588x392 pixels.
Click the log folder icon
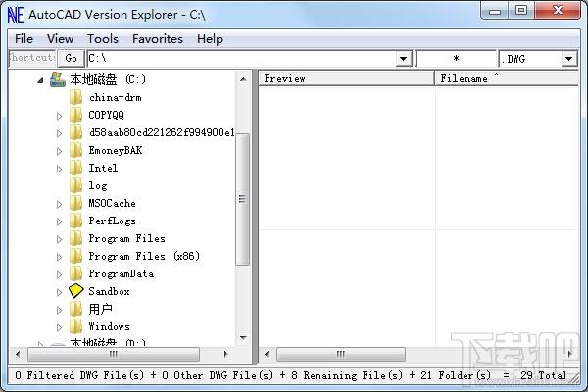click(x=75, y=185)
